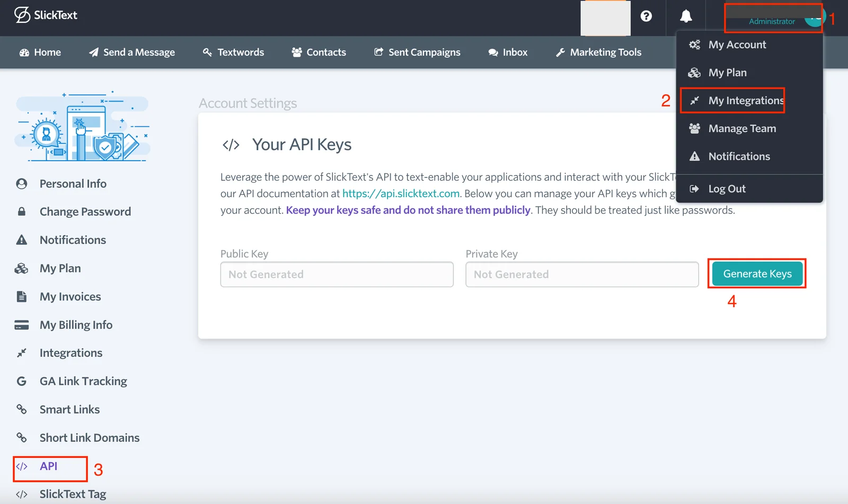Image resolution: width=848 pixels, height=504 pixels.
Task: Open SlickText Tag in the settings sidebar
Action: [73, 494]
